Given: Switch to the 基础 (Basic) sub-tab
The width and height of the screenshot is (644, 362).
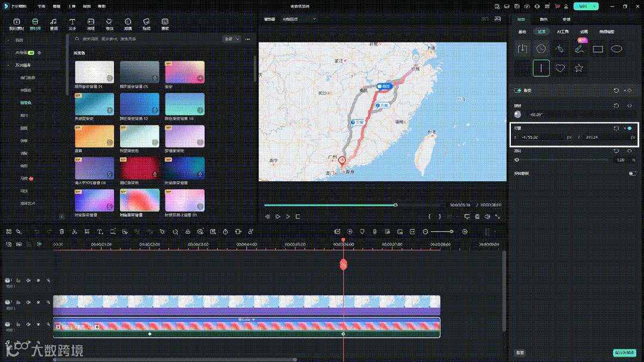Looking at the screenshot, I should click(522, 32).
